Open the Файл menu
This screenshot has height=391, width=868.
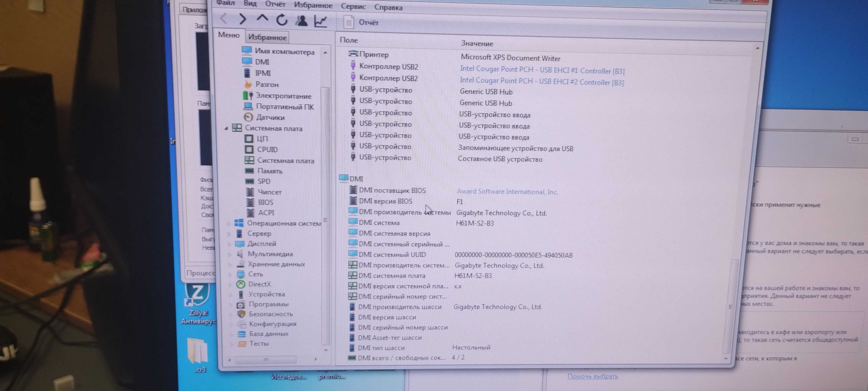click(226, 3)
